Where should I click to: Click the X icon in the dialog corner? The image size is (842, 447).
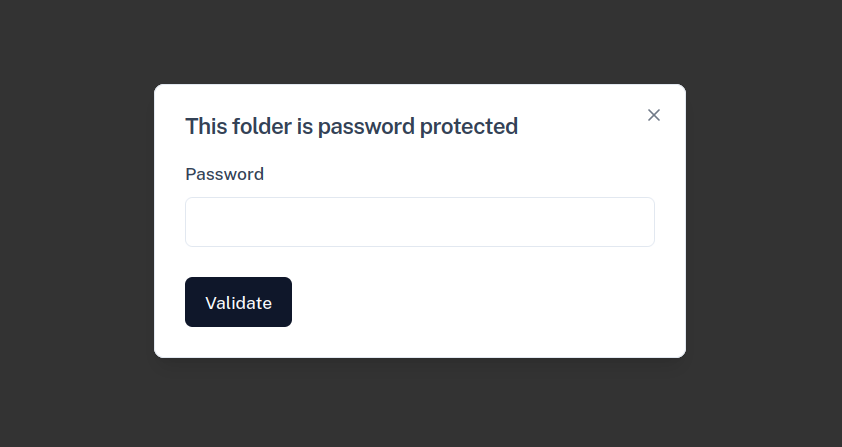coord(654,115)
